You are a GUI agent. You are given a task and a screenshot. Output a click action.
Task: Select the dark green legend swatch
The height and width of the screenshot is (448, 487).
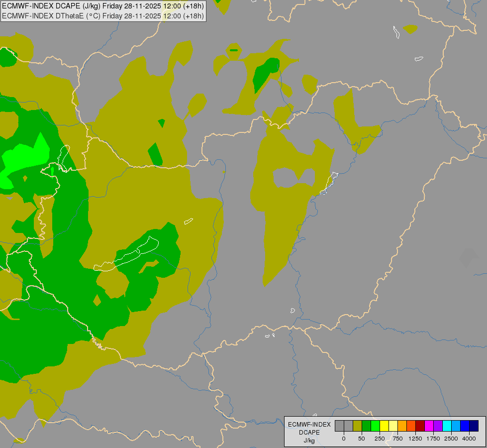coord(367,426)
